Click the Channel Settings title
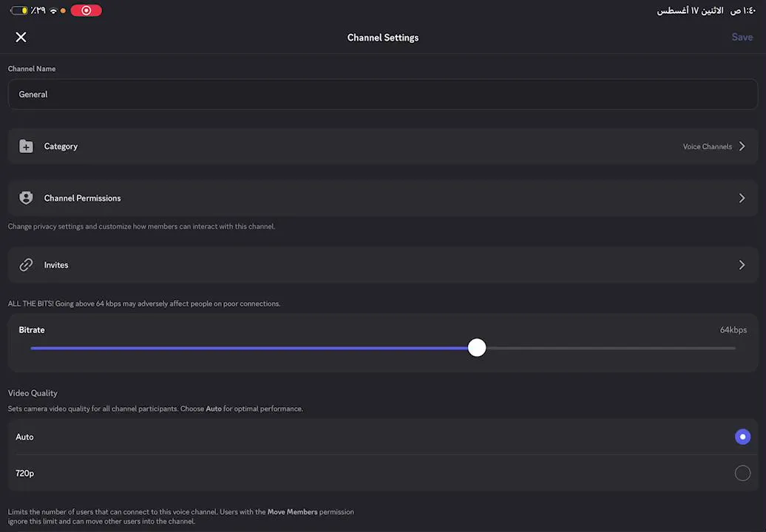The width and height of the screenshot is (766, 532). 382,38
